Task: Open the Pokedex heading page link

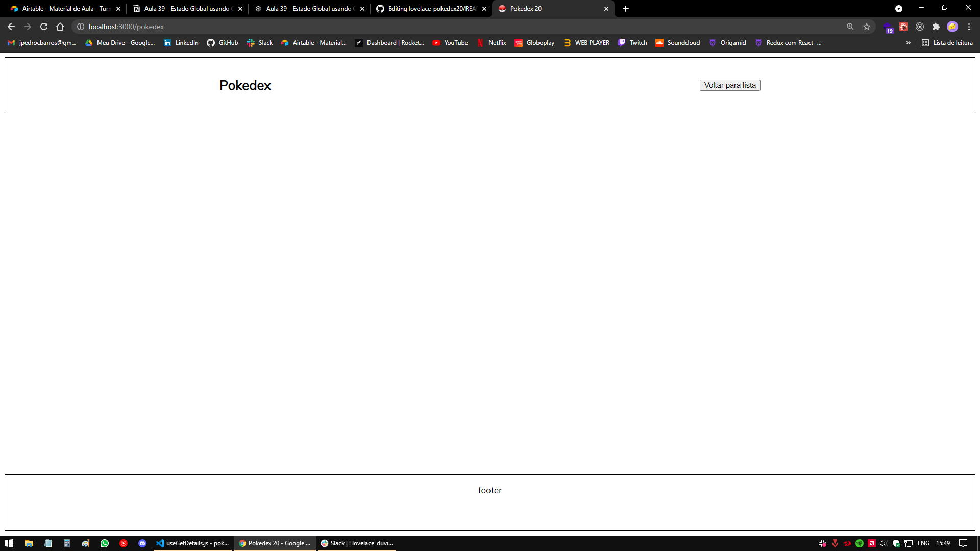Action: [244, 85]
